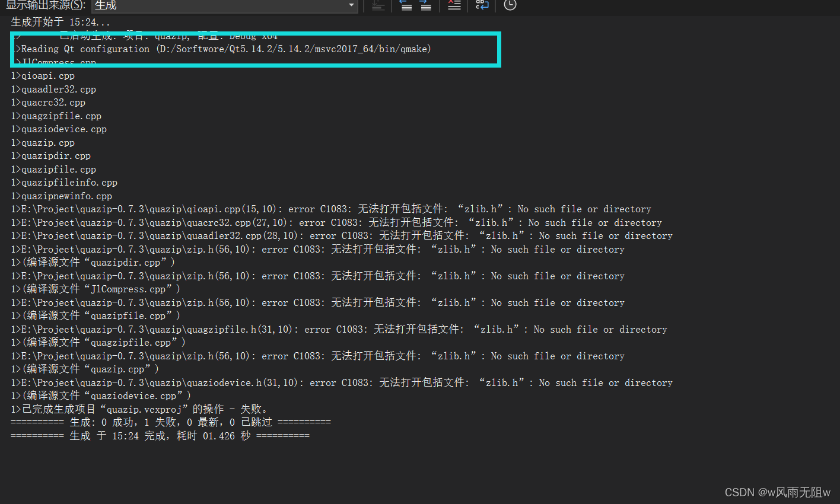Click the build summary line 0 成功, 1 失败
The image size is (840, 504).
pos(171,423)
